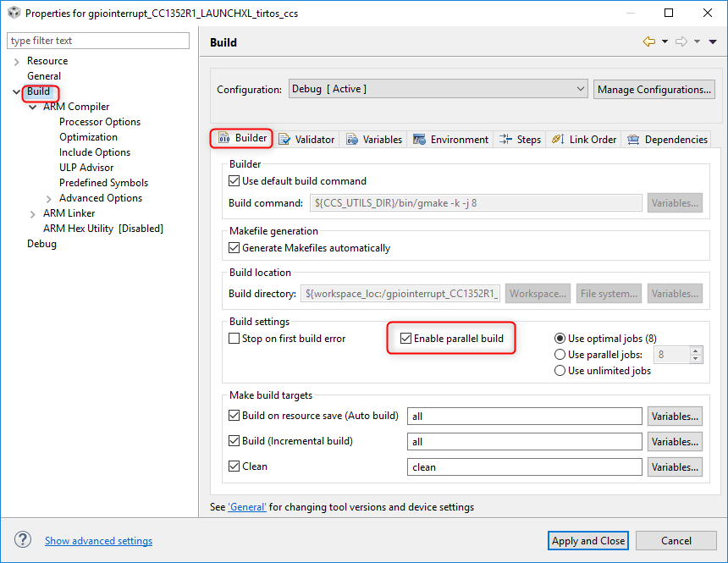This screenshot has height=563, width=728.
Task: Click Apply and Close button
Action: tap(587, 541)
